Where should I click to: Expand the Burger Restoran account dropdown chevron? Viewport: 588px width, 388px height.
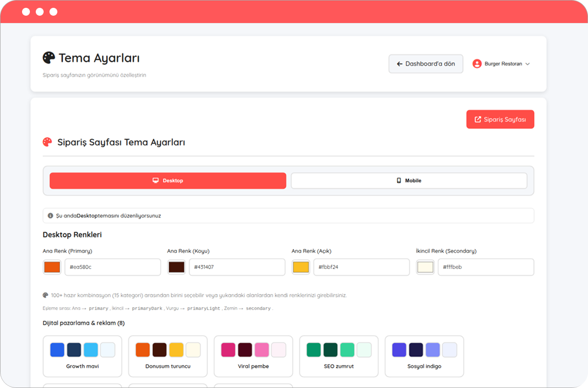(x=528, y=64)
